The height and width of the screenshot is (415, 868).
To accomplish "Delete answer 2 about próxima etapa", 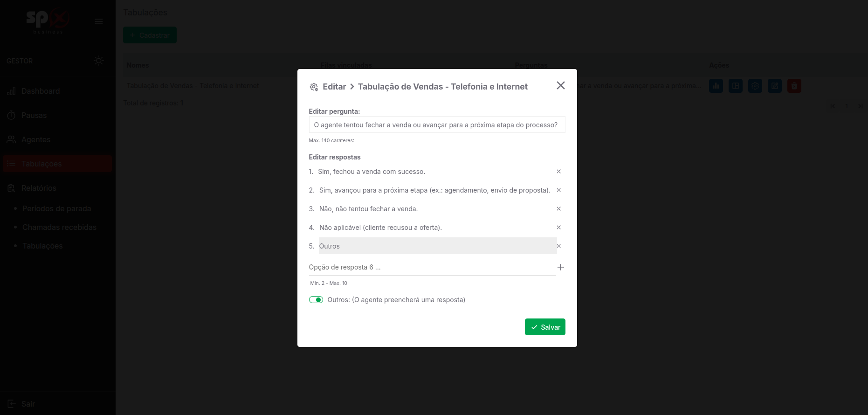I will [x=558, y=190].
